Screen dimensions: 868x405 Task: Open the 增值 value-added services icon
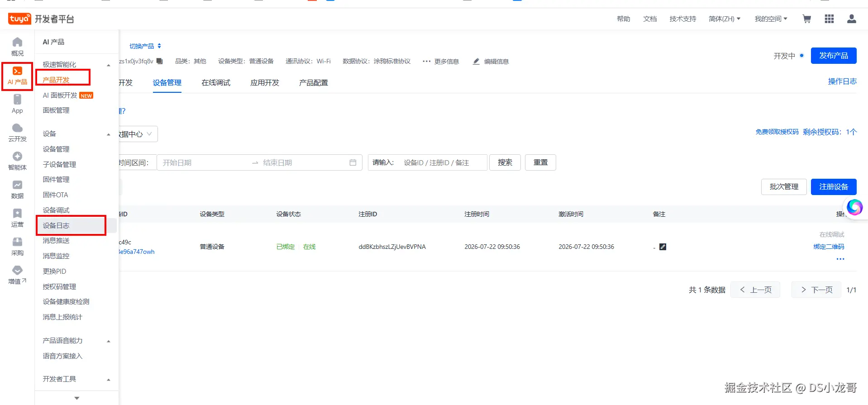pyautogui.click(x=17, y=275)
